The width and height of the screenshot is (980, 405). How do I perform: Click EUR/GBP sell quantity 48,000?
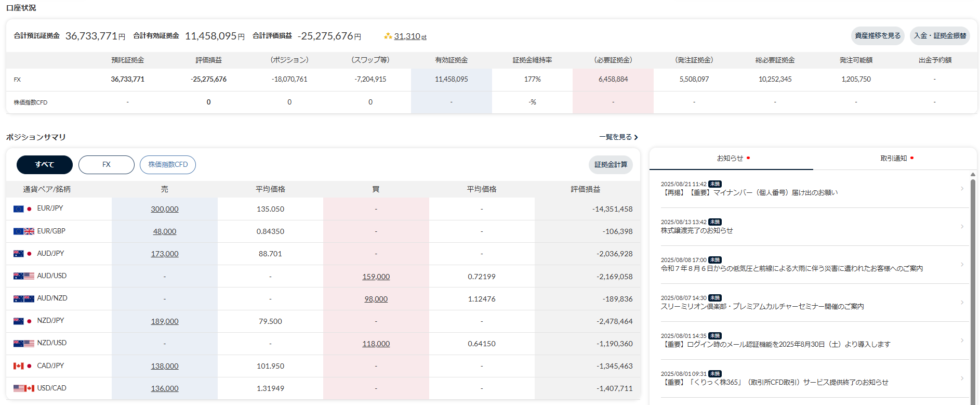click(x=165, y=231)
